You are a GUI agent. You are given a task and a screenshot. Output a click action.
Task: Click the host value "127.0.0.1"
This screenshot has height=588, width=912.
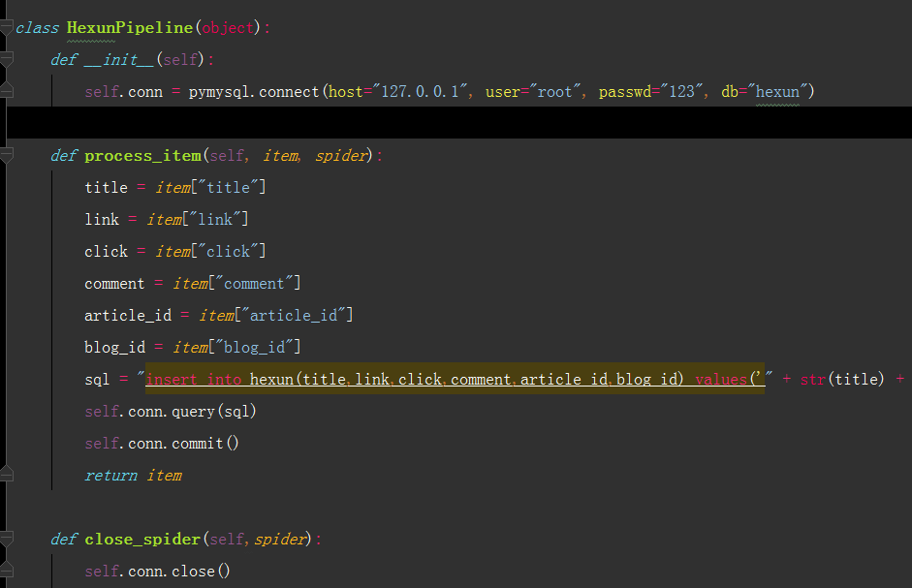point(421,91)
